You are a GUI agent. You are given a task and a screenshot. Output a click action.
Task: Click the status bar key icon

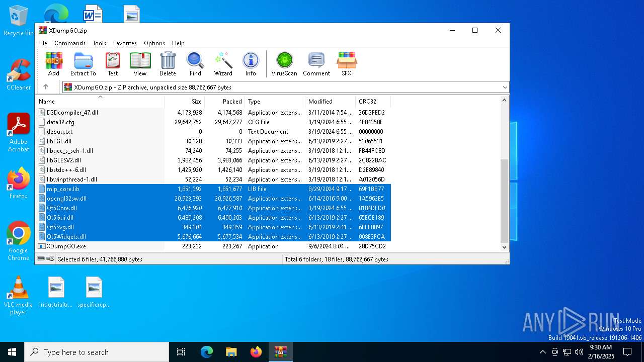[x=50, y=259]
